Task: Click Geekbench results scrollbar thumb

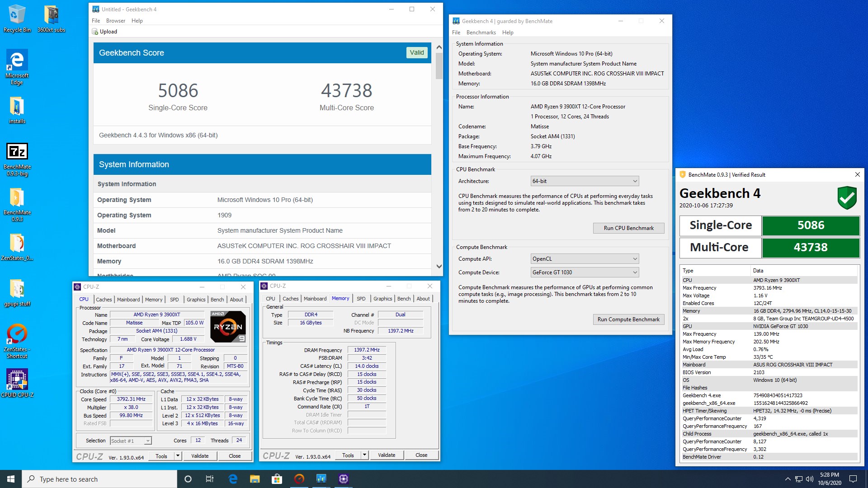Action: tap(439, 66)
